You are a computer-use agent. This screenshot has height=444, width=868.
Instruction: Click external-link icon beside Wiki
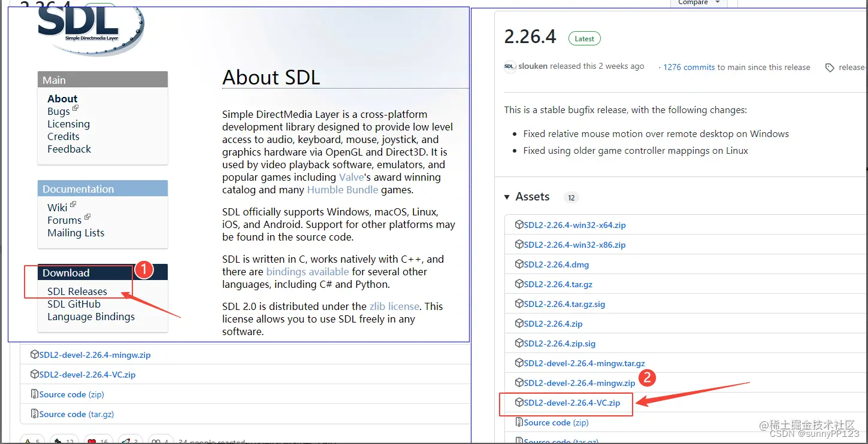(x=73, y=204)
